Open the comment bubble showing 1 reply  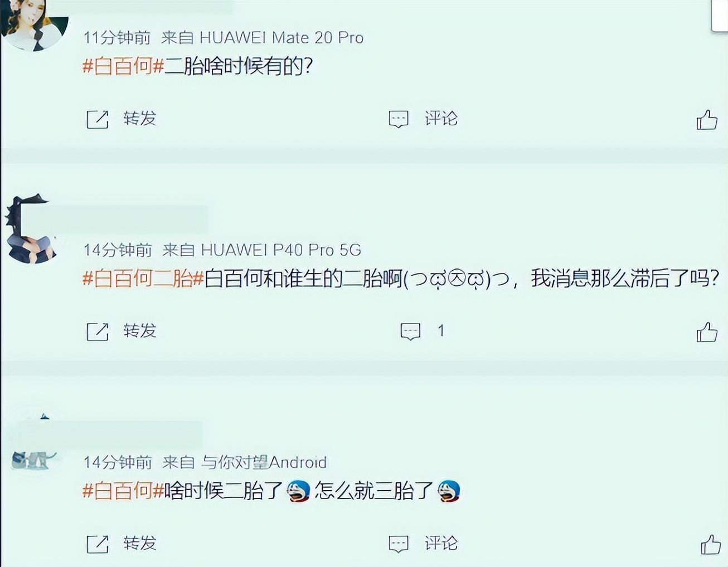(x=411, y=331)
